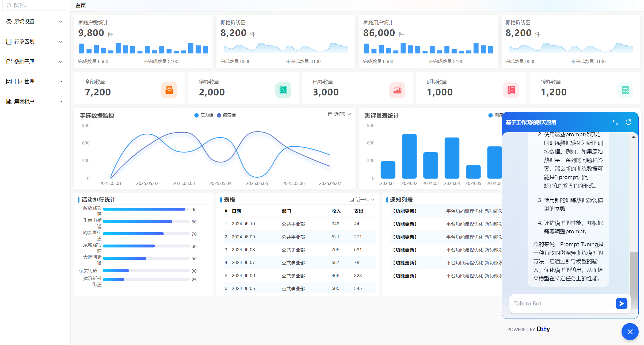Click the green edit icon beside 转办数量
Viewport: 644px width, 345px height.
tap(625, 90)
